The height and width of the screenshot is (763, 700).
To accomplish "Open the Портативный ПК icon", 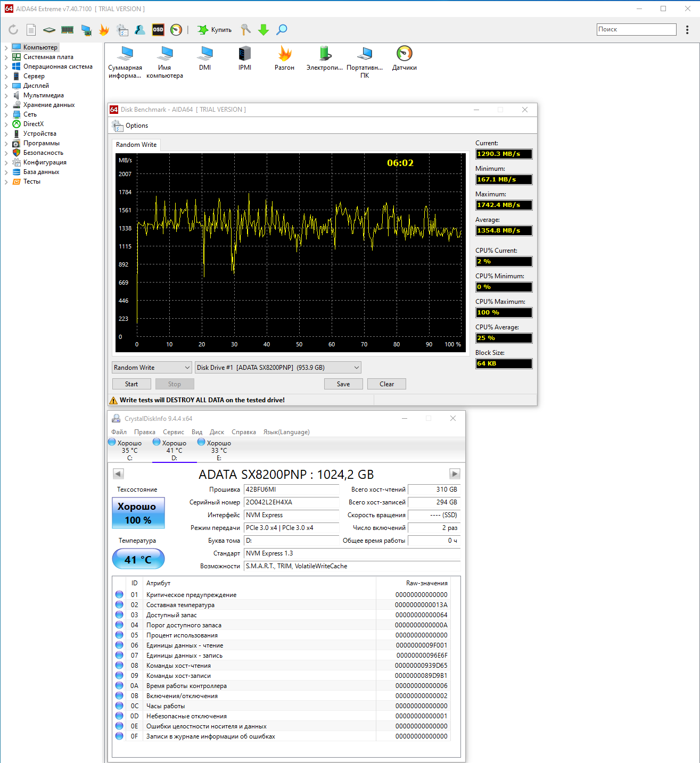I will pyautogui.click(x=365, y=62).
